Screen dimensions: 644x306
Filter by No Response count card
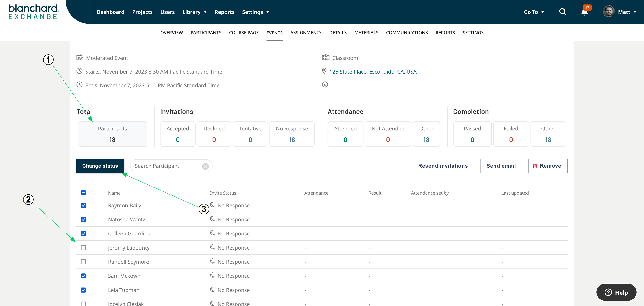(x=292, y=134)
